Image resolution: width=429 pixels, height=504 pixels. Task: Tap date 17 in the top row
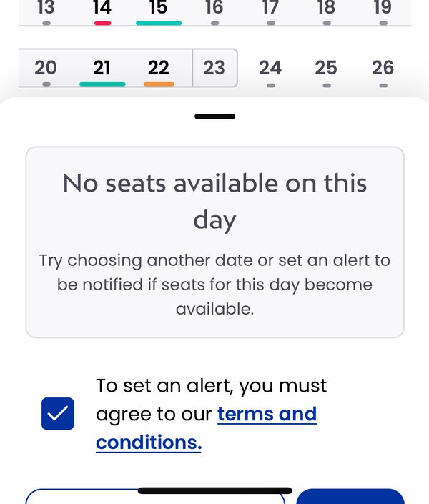pos(270,11)
